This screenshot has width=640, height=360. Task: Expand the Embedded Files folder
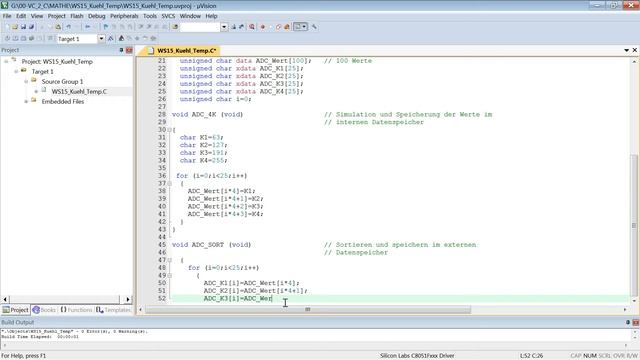click(26, 101)
